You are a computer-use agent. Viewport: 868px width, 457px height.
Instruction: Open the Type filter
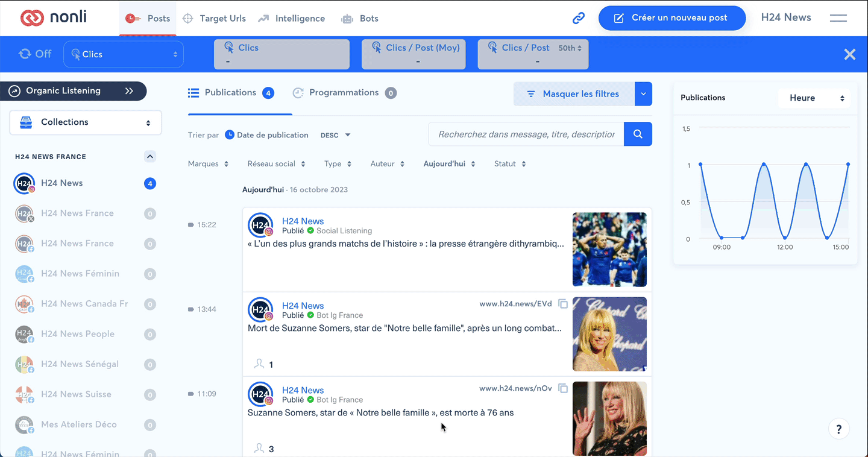(x=338, y=164)
